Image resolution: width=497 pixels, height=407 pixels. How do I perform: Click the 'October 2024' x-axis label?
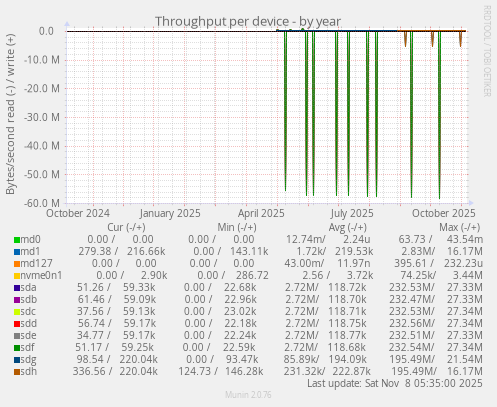point(78,213)
